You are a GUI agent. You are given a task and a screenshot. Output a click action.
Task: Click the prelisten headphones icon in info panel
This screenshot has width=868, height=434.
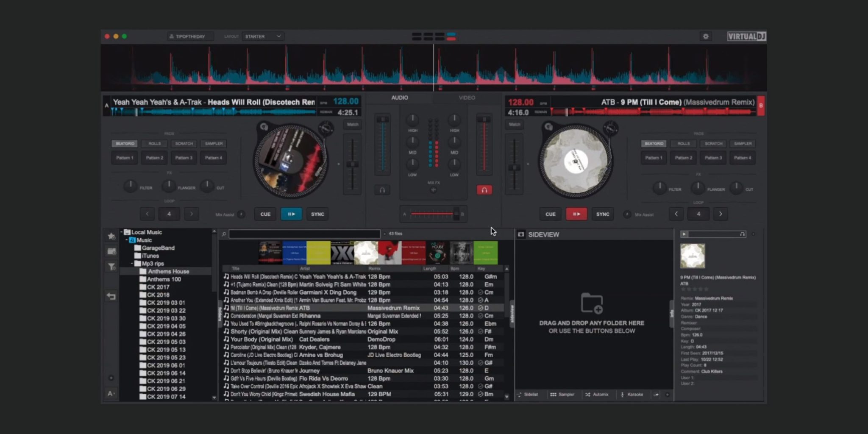[742, 234]
